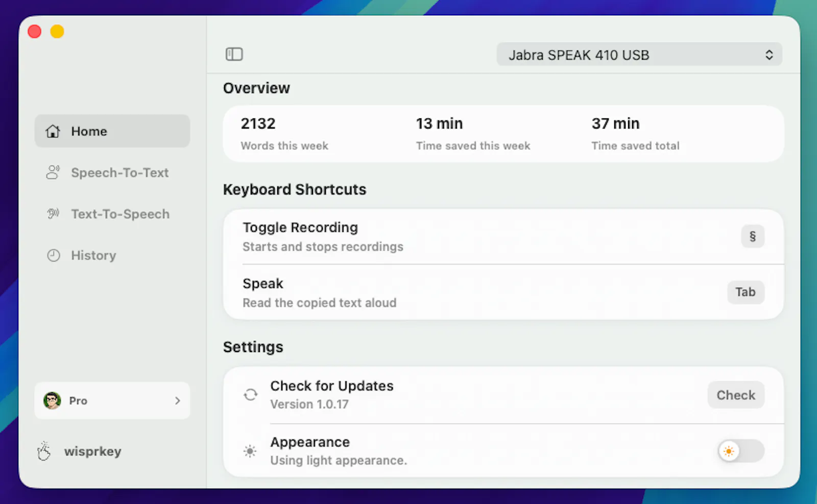Viewport: 817px width, 504px height.
Task: Click the wisprkey hand logo
Action: (x=44, y=451)
